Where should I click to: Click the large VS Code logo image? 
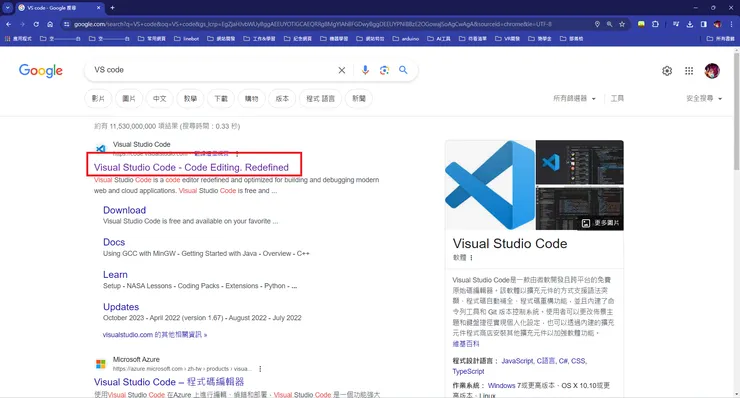point(490,185)
